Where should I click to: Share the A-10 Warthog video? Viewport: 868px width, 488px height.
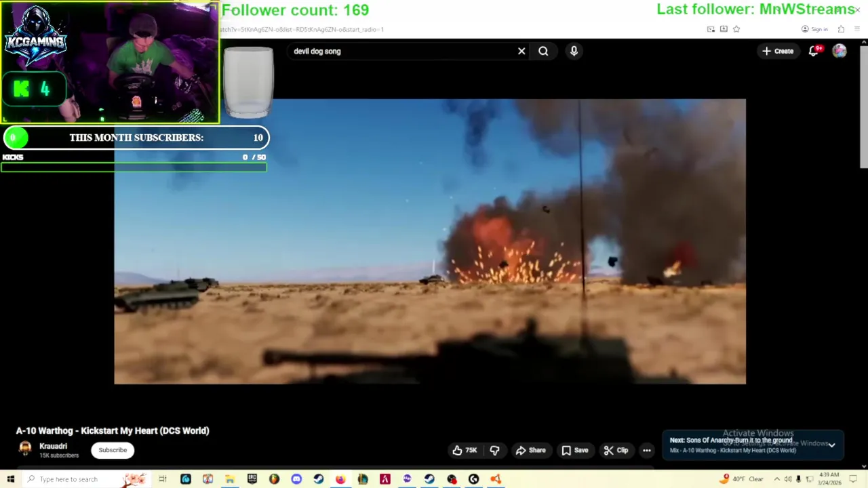click(x=530, y=450)
